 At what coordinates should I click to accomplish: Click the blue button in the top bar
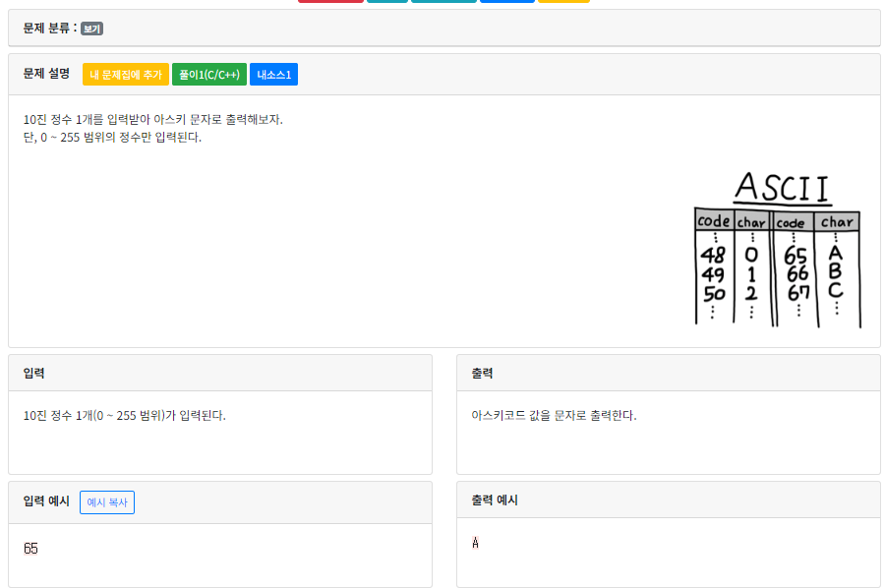coord(506,3)
